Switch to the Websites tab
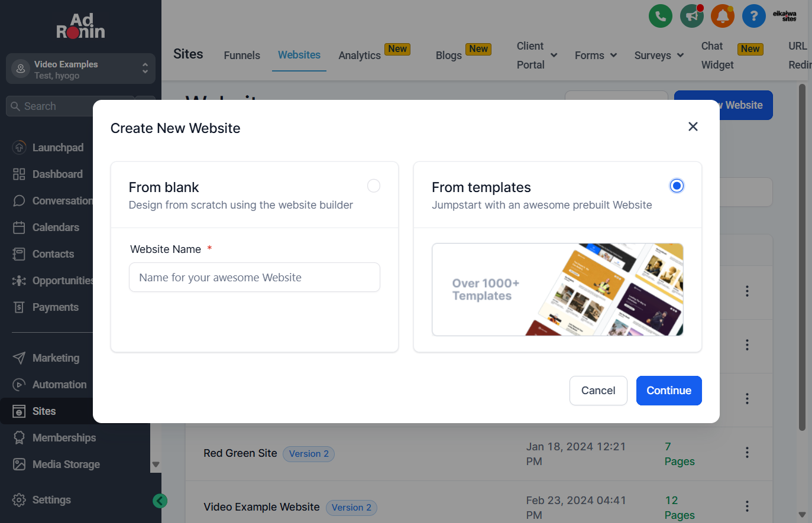Screen dimensions: 812x523 [x=299, y=55]
